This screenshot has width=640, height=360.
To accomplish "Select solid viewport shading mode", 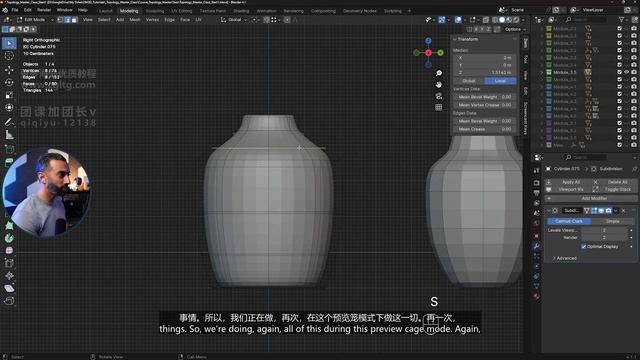I will click(x=502, y=20).
